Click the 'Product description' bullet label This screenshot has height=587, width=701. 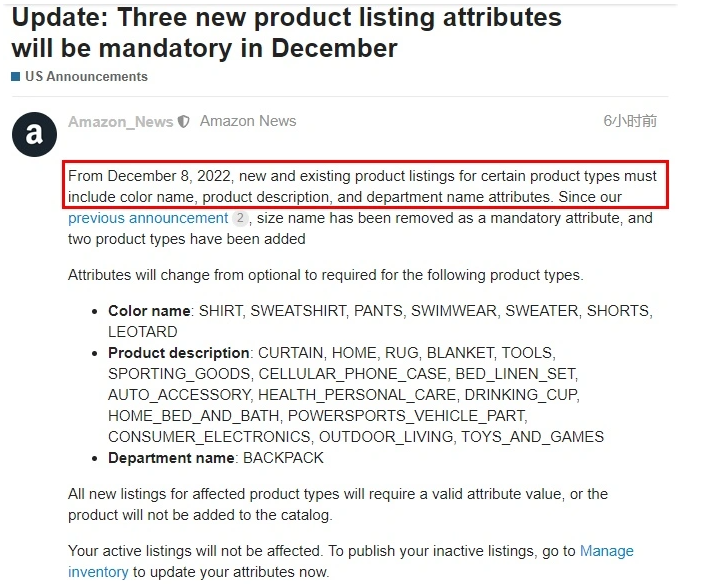click(178, 353)
